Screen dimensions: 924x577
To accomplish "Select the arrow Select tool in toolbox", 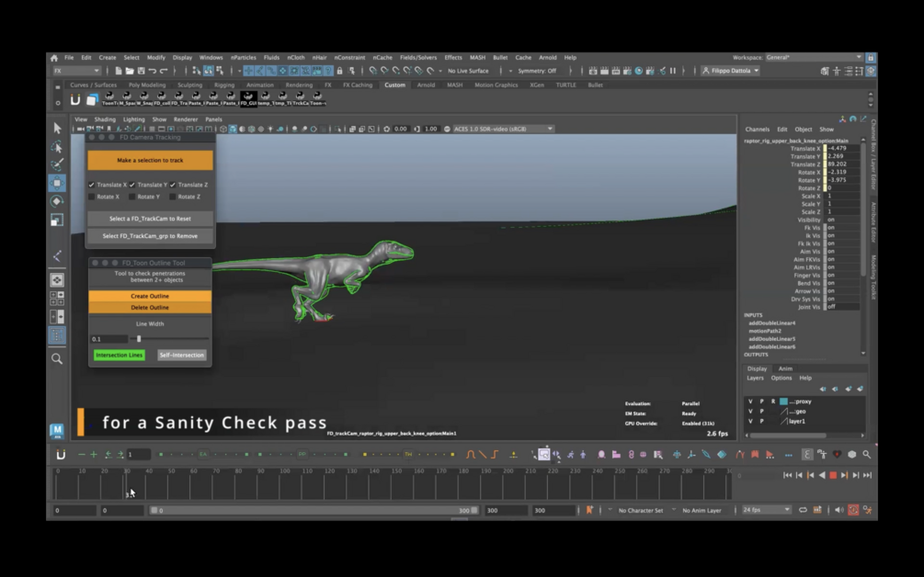I will click(57, 128).
